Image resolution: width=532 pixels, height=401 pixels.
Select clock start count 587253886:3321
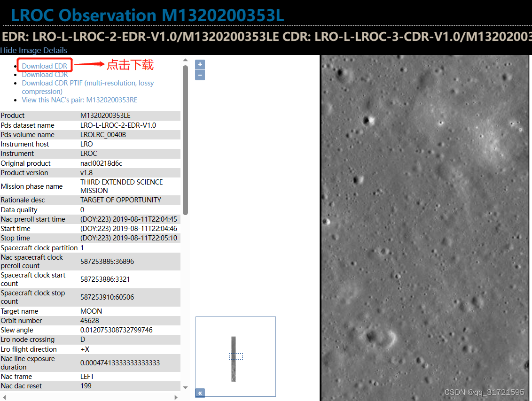tap(105, 279)
